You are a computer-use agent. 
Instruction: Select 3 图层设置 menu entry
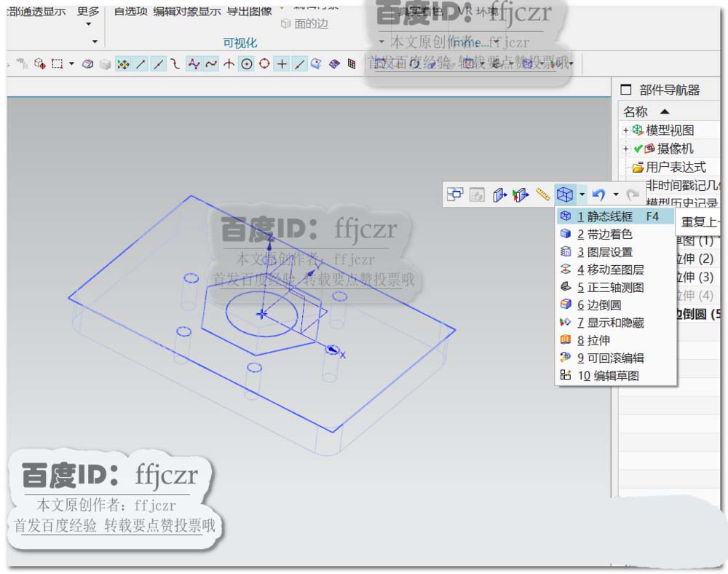pos(615,252)
